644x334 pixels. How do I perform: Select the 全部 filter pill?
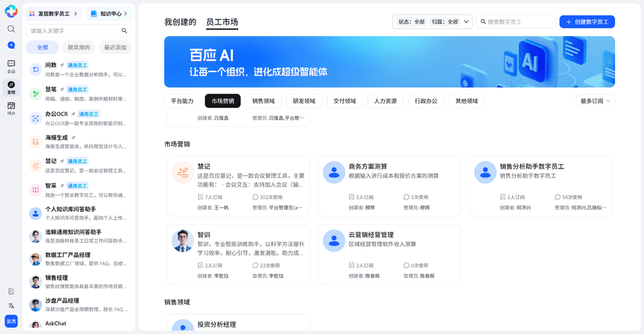(x=42, y=48)
